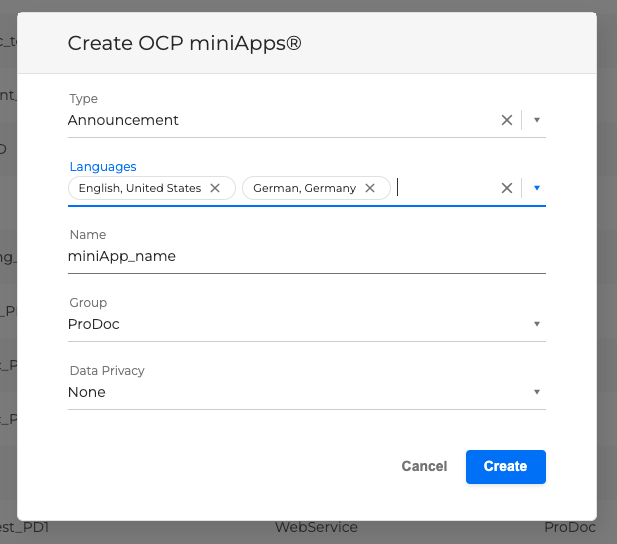Remove the German, Germany language chip

coord(370,188)
